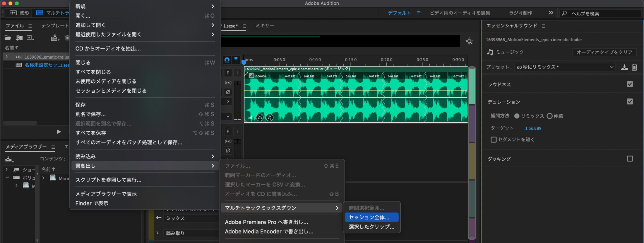Select ラジオ制作 workspace

click(520, 13)
